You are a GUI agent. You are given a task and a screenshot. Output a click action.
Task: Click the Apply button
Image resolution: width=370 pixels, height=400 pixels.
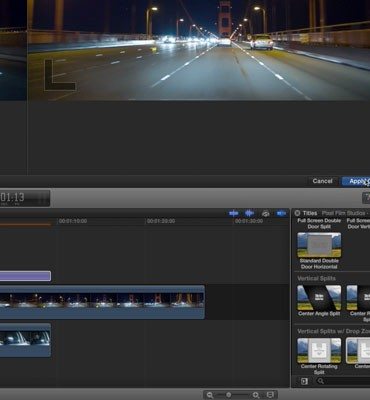pyautogui.click(x=356, y=181)
